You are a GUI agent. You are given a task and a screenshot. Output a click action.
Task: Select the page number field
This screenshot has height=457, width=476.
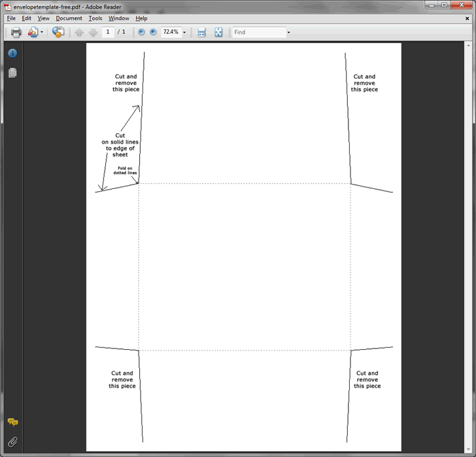(x=108, y=32)
